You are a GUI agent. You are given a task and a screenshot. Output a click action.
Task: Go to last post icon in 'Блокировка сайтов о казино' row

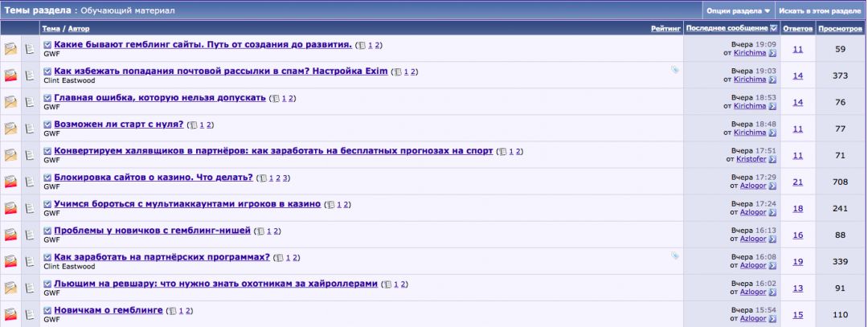click(772, 186)
